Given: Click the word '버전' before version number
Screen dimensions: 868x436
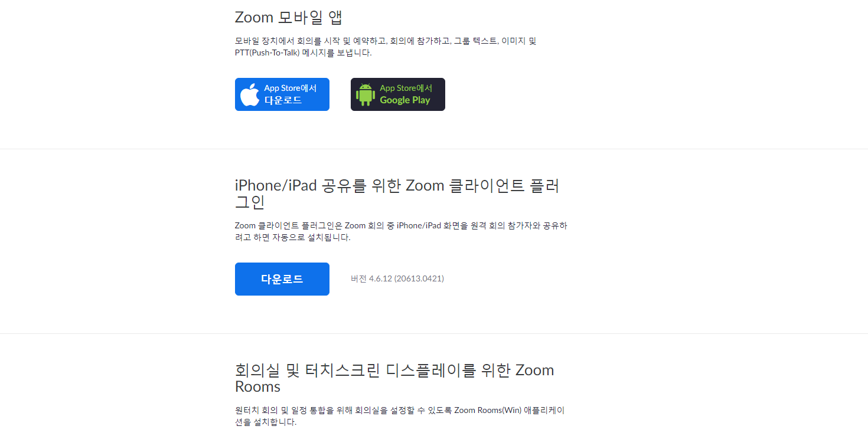Looking at the screenshot, I should click(358, 278).
